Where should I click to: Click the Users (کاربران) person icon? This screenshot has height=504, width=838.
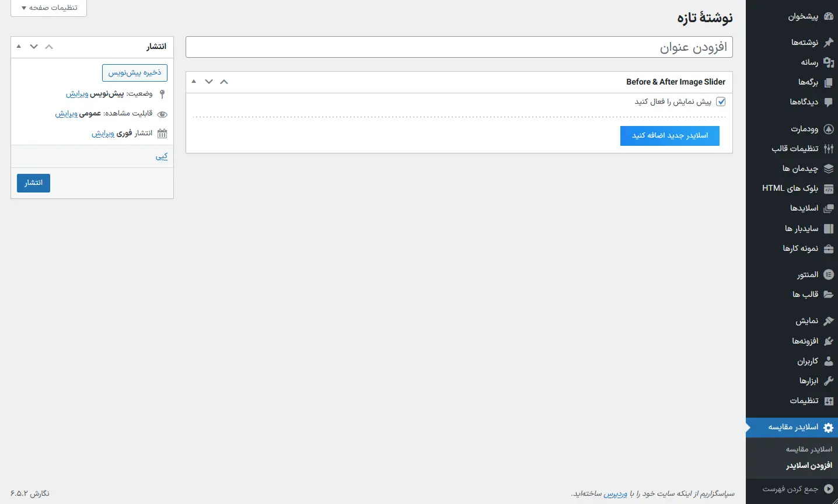tap(828, 361)
